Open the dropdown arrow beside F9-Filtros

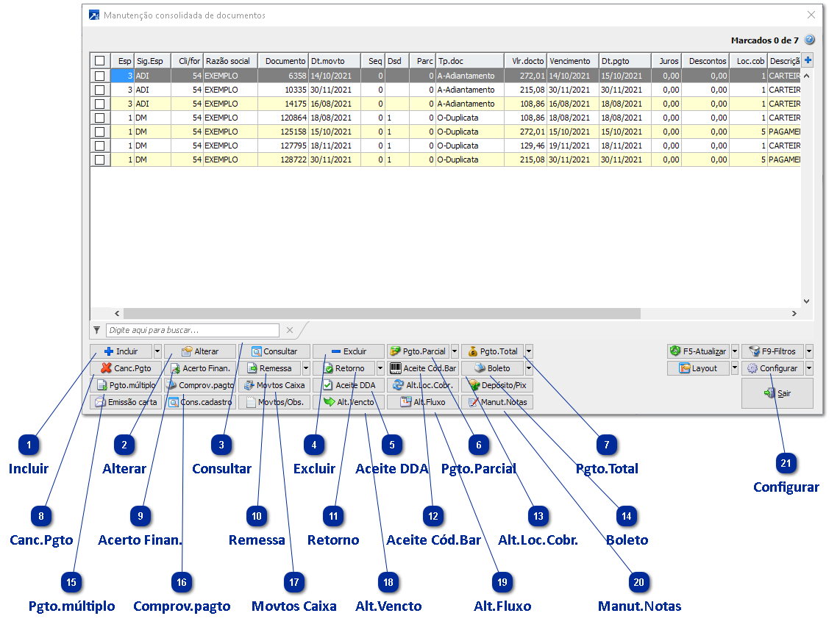coord(809,351)
